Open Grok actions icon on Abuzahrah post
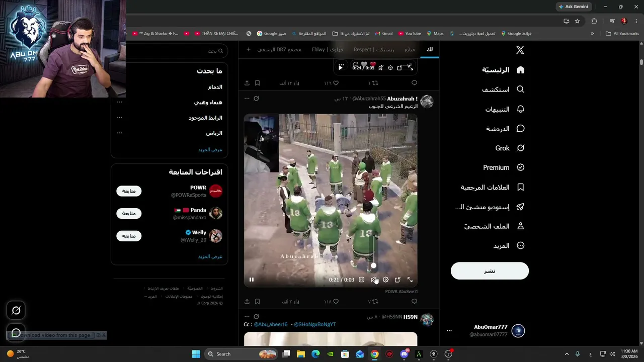644x362 pixels. tap(256, 99)
